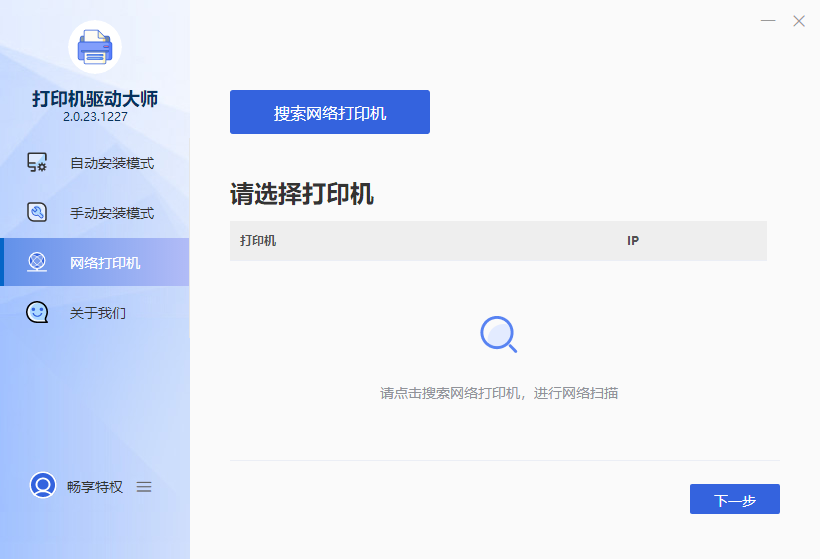Close the application window
The height and width of the screenshot is (559, 820).
click(x=799, y=21)
